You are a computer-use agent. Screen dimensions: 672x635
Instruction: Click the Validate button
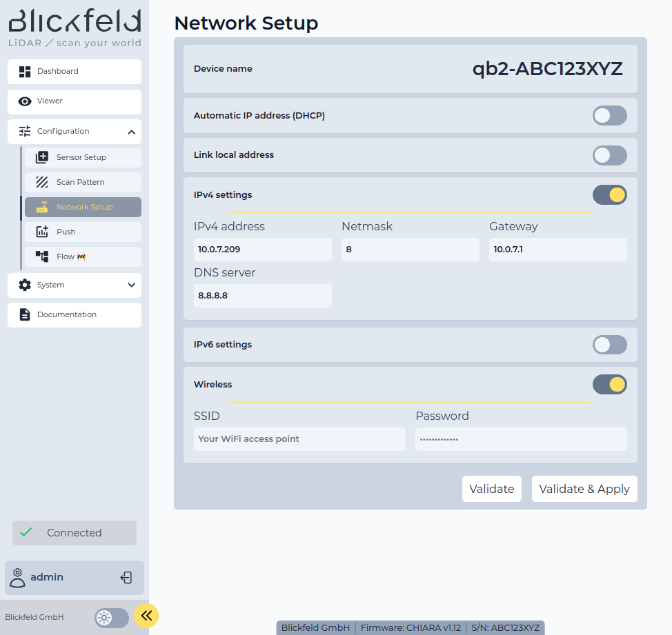[x=491, y=489]
